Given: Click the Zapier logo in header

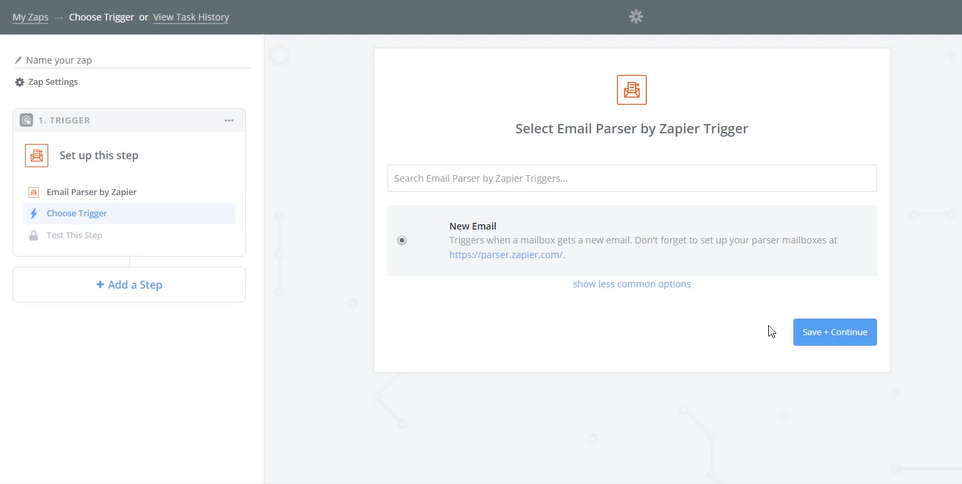Looking at the screenshot, I should point(636,17).
